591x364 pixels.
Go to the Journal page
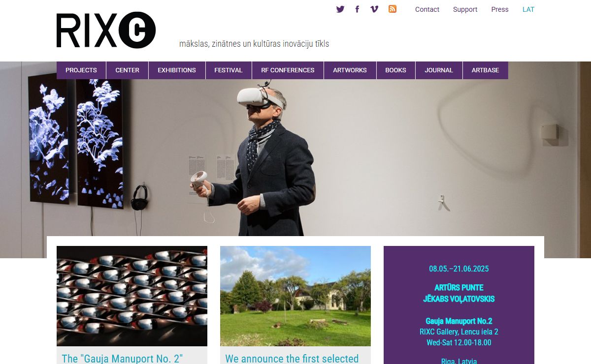439,70
